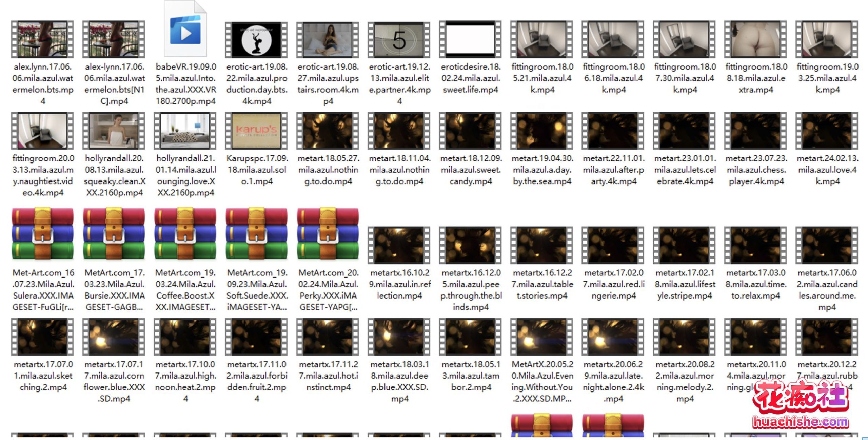
Task: Select the eroticdesire.18.02.24 sweet.life blank white thumbnail
Action: [470, 39]
